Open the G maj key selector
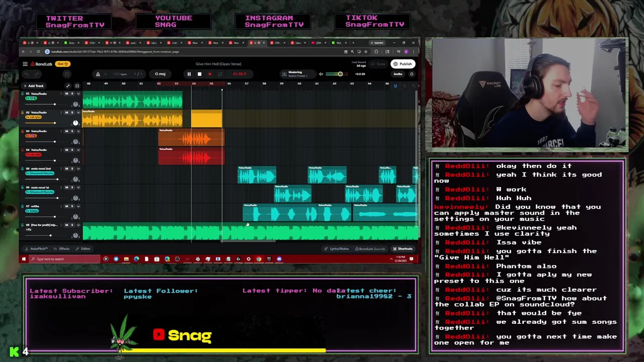 (160, 74)
